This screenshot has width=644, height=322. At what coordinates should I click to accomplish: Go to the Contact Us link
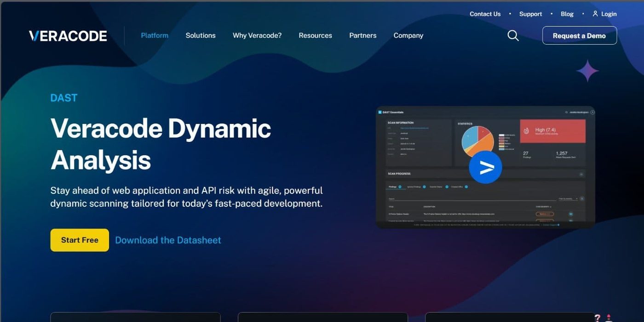pyautogui.click(x=485, y=14)
